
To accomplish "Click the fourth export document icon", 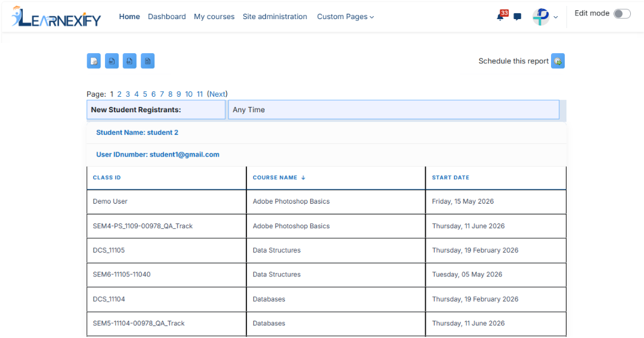I will (x=147, y=62).
